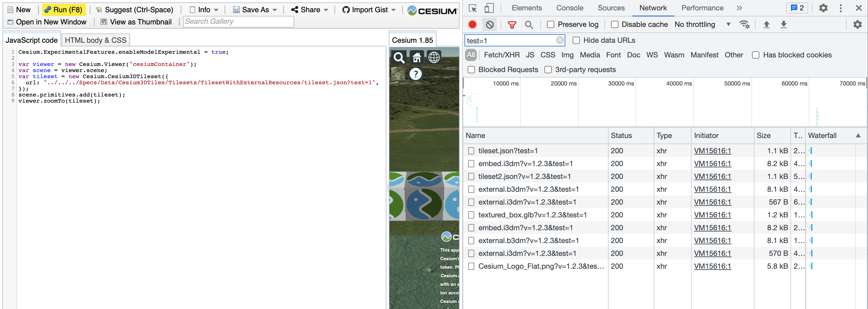
Task: Switch to the HTML body & CSS tab
Action: [96, 40]
